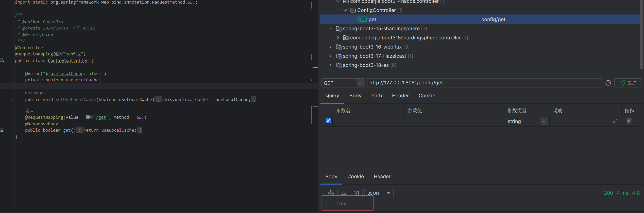Click spring-boot3-18-es module icon
The image size is (644, 213).
339,65
